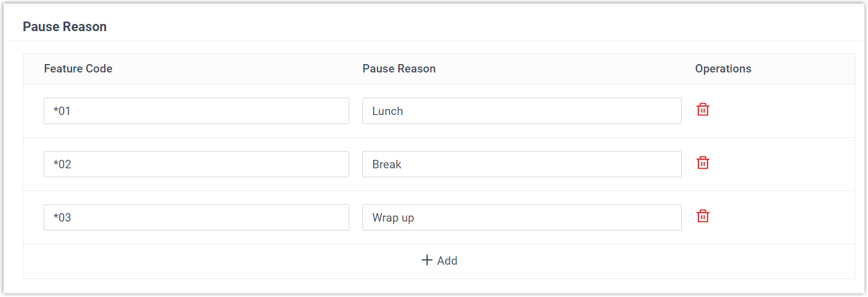Click the Operations column header
The image size is (868, 297).
[723, 68]
